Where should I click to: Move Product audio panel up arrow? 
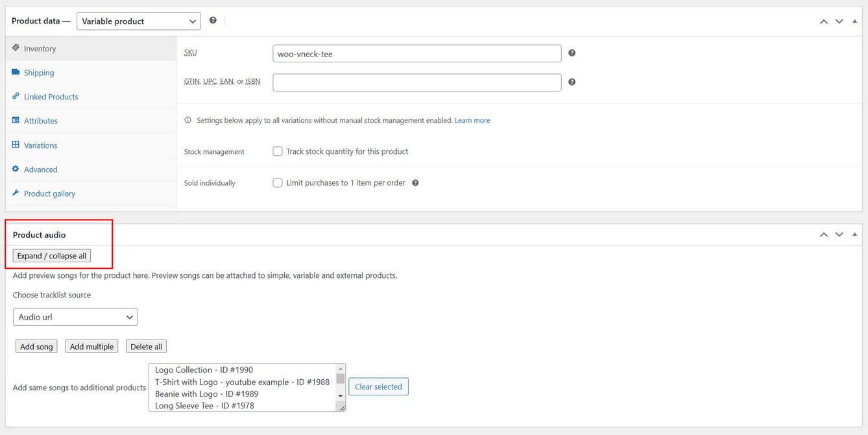tap(823, 234)
